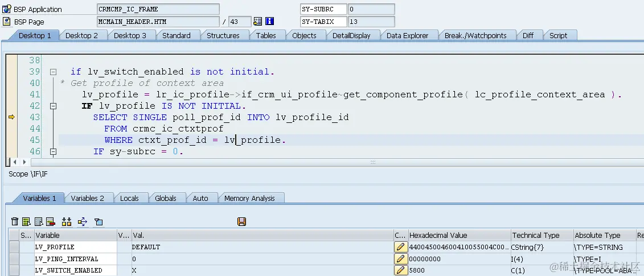The height and width of the screenshot is (276, 644).
Task: Click the green list icon after the trash can
Action: coord(27,222)
